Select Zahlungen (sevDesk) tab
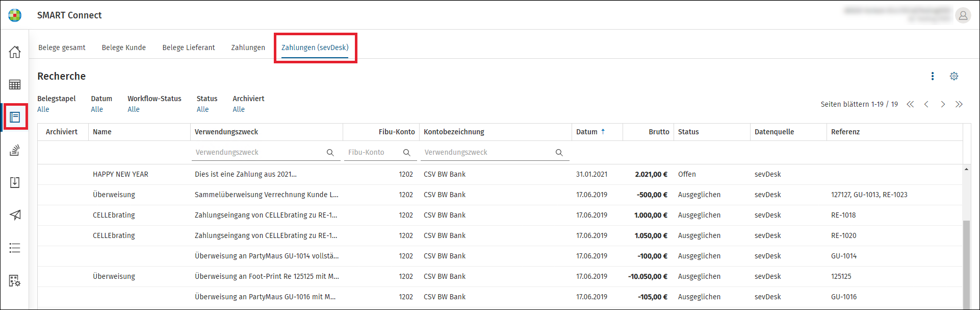 315,47
